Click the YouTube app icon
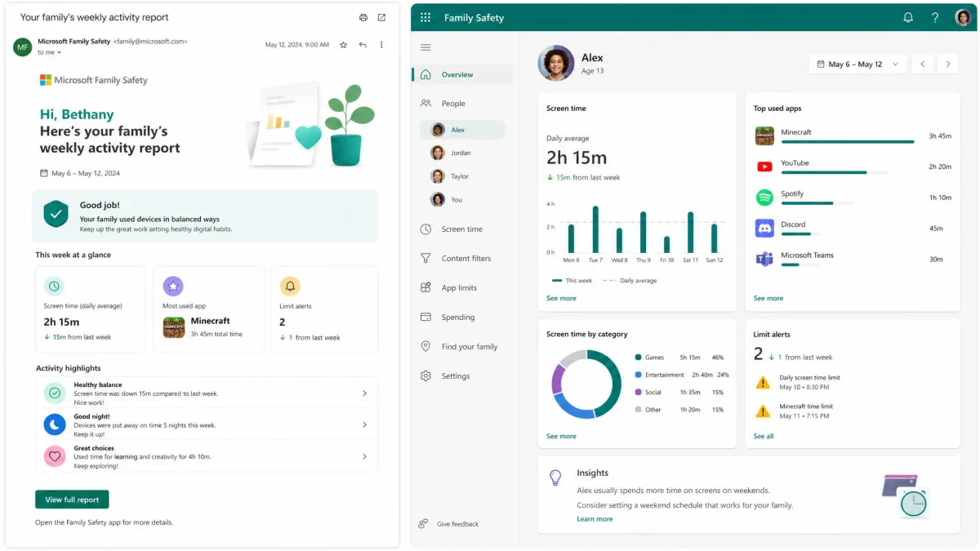Viewport: 980px width, 551px height. point(764,167)
